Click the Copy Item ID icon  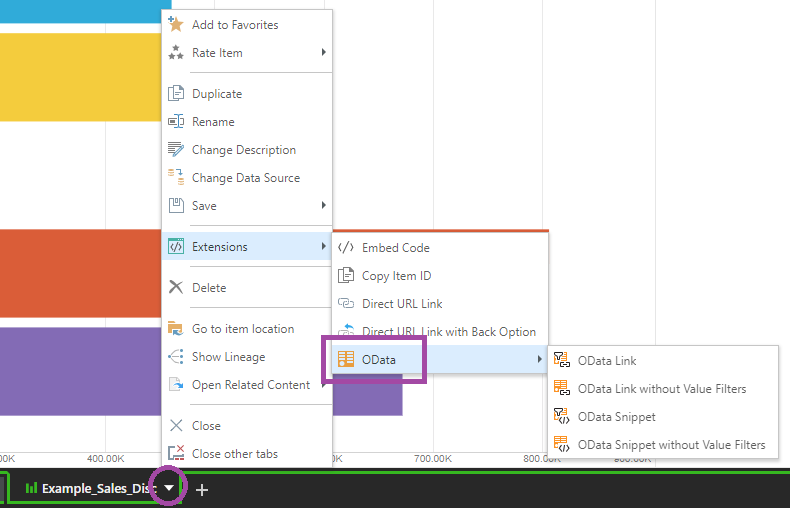pyautogui.click(x=346, y=276)
